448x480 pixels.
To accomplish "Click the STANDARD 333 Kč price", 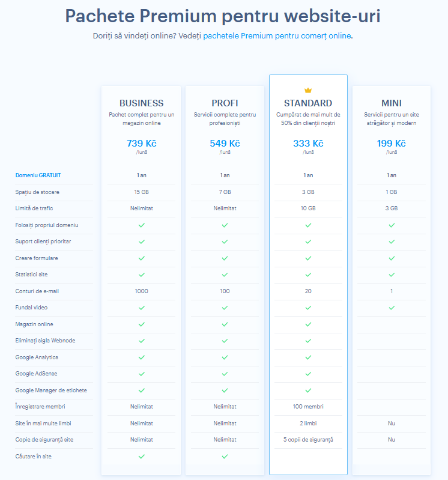I will 308,143.
